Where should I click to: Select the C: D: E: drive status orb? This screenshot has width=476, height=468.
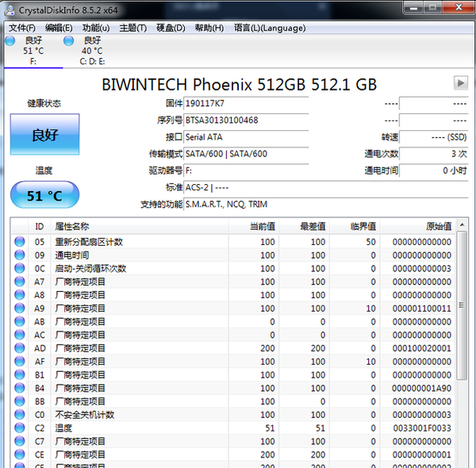click(67, 41)
